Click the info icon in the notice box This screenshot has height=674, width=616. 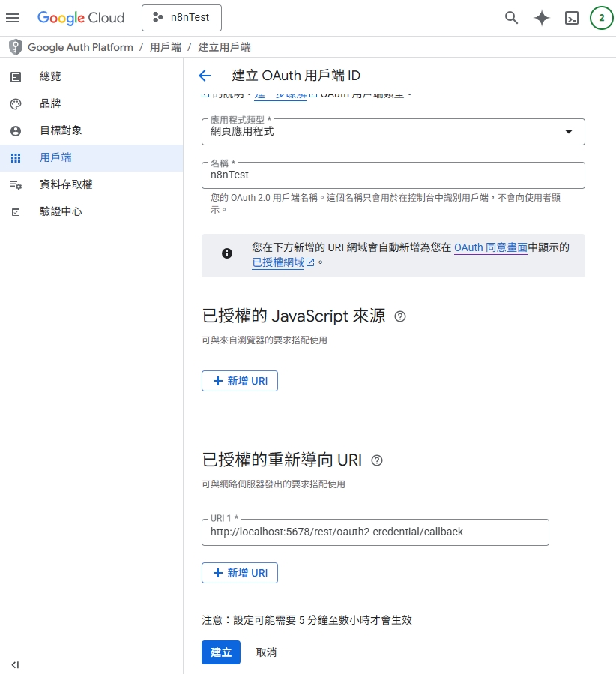pos(227,253)
